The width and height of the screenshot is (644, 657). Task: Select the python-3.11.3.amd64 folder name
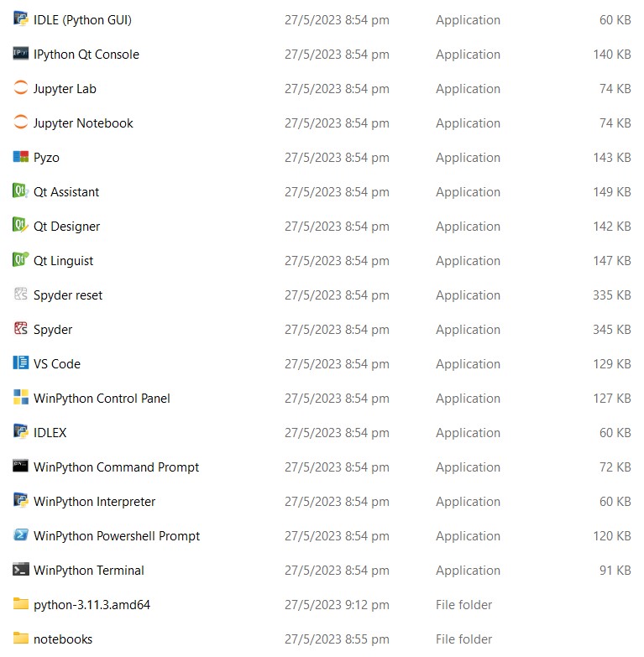pyautogui.click(x=92, y=605)
